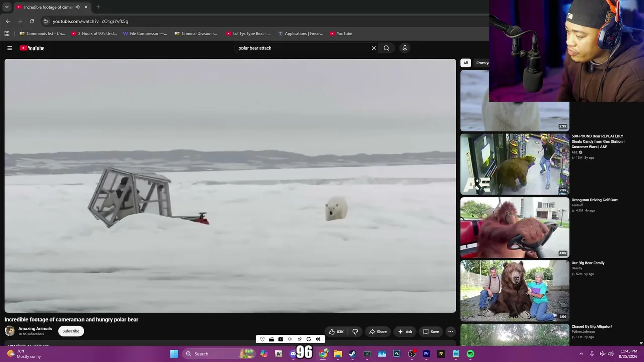The image size is (644, 362).
Task: Open Photoshop from the taskbar
Action: point(396,354)
